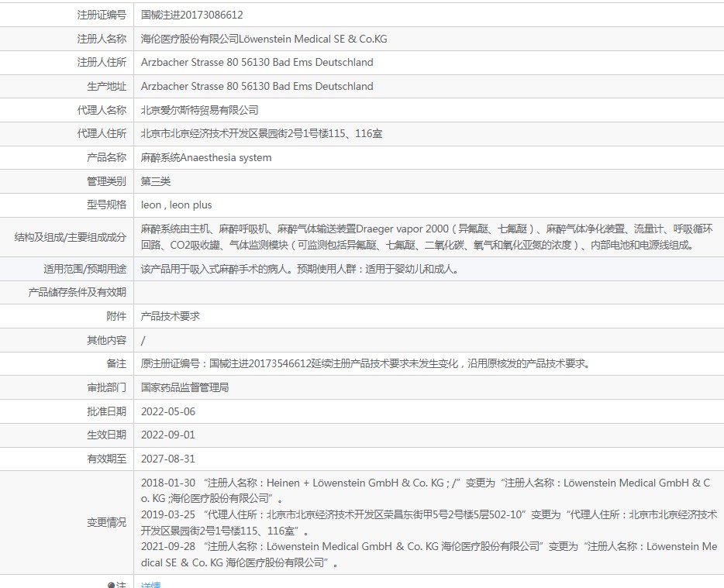Select the 2019-03-25 agent address change entry
This screenshot has height=588, width=724.
pyautogui.click(x=429, y=522)
